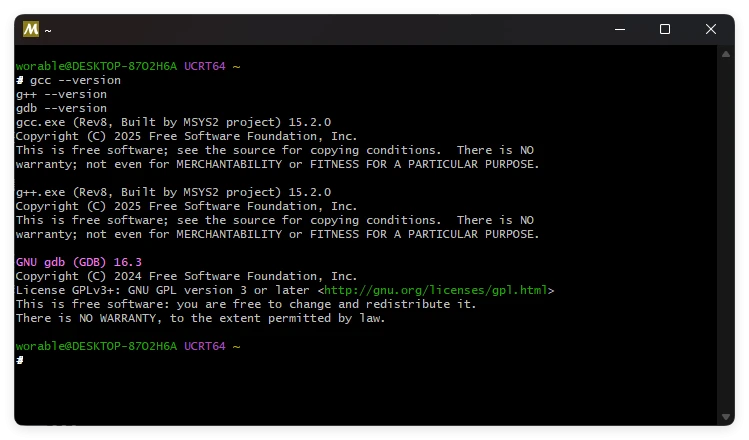This screenshot has width=749, height=440.
Task: Maximize the MSYS2 terminal window
Action: [x=664, y=30]
